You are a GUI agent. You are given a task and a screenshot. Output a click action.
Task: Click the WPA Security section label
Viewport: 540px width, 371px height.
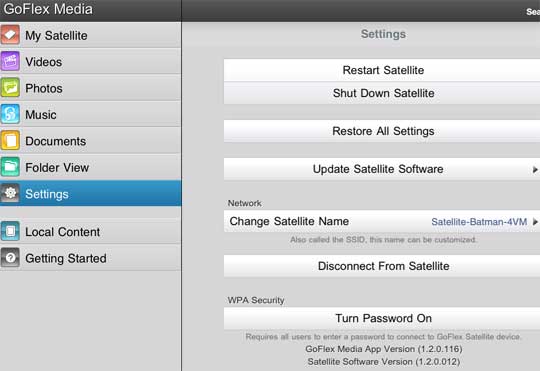pyautogui.click(x=256, y=300)
